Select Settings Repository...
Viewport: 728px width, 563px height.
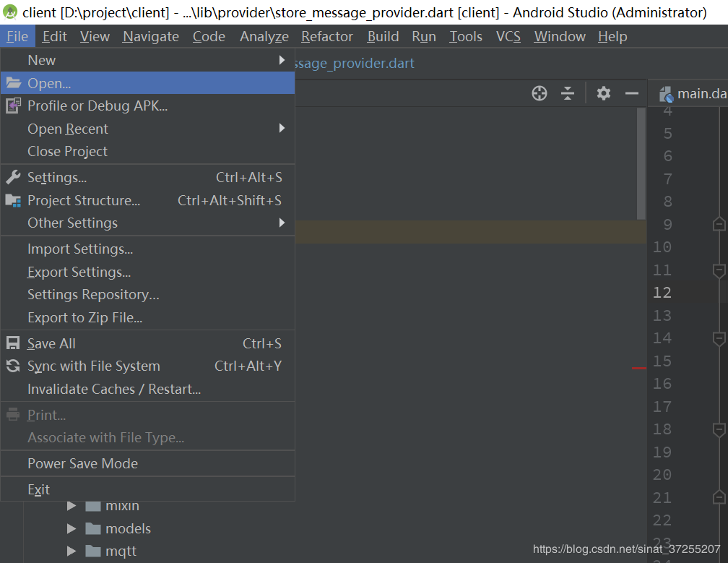click(147, 294)
